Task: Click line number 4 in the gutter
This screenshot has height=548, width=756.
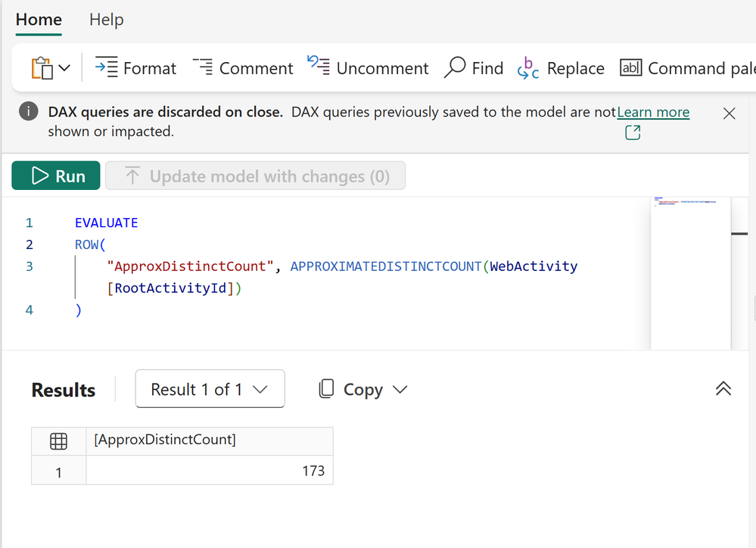Action: [30, 310]
